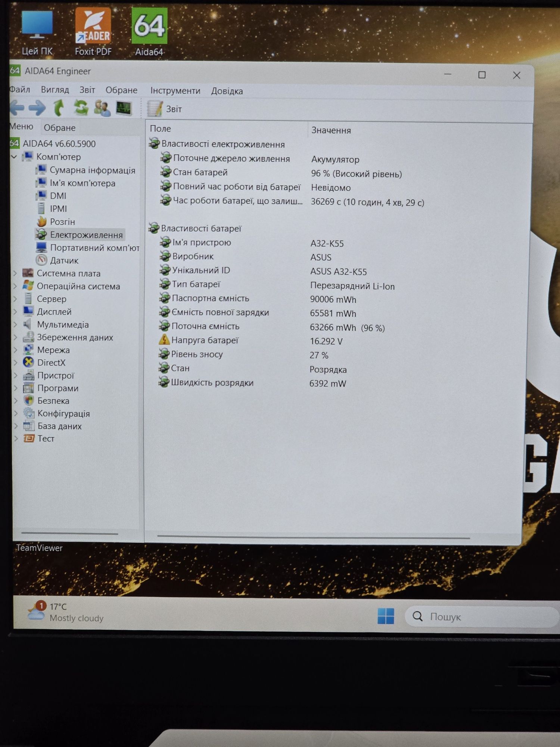
Task: Select the Швидкість розрядки row
Action: [x=253, y=383]
